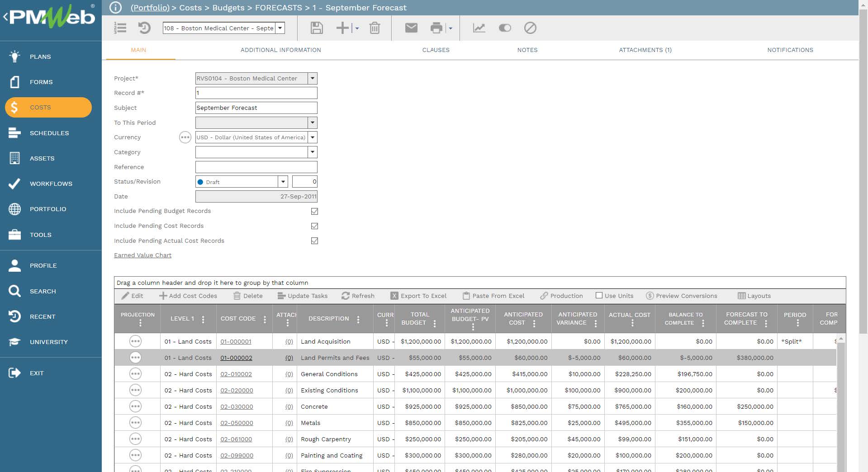Click Export To Excel button
The image size is (868, 472).
pyautogui.click(x=418, y=296)
